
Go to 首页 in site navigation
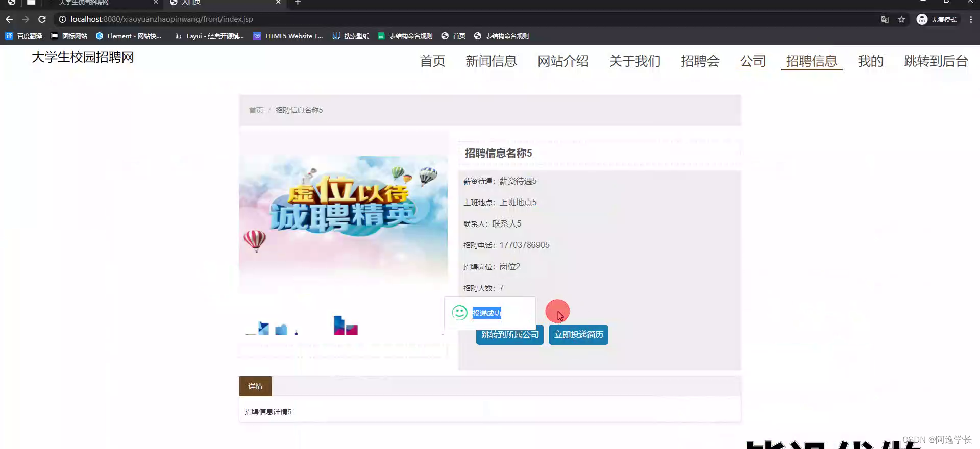(x=432, y=61)
